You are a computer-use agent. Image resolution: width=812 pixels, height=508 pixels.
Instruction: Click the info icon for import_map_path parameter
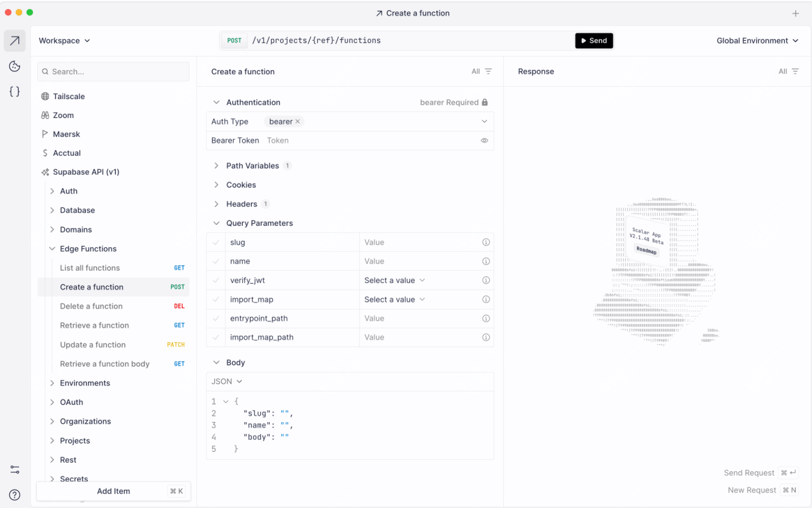(x=486, y=337)
